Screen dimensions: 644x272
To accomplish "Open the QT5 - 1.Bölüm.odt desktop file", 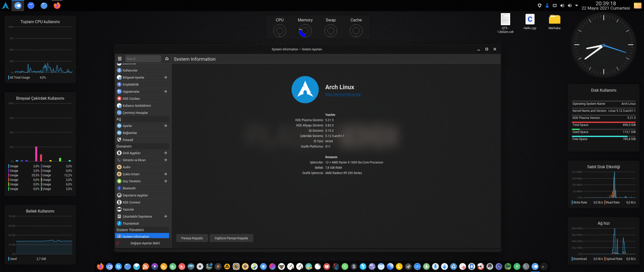I will coord(505,24).
